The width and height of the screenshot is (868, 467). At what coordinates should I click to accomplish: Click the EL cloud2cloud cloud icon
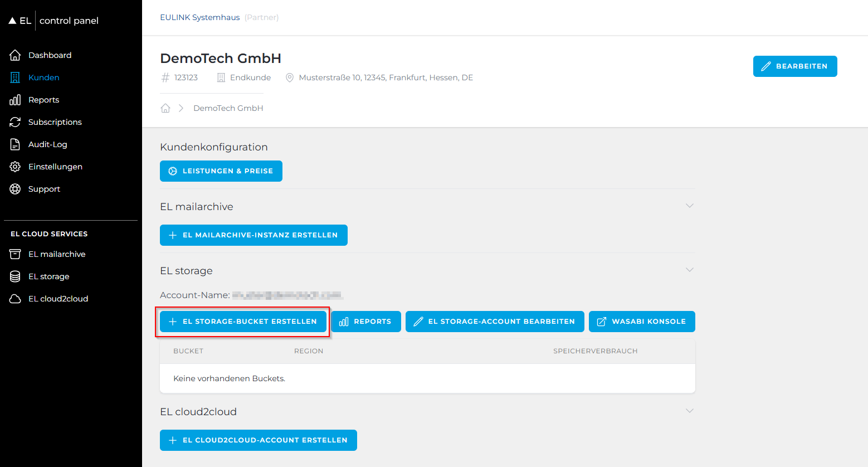click(x=15, y=299)
